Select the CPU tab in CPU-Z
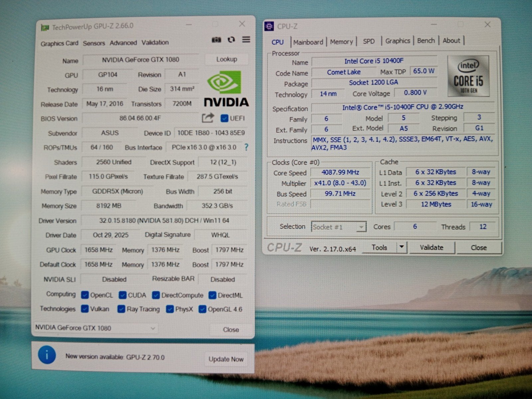The width and height of the screenshot is (532, 399). tap(278, 42)
